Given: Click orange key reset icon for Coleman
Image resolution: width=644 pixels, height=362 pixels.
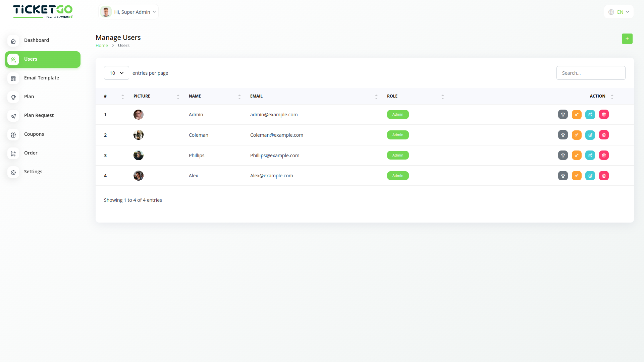Looking at the screenshot, I should coord(577,135).
